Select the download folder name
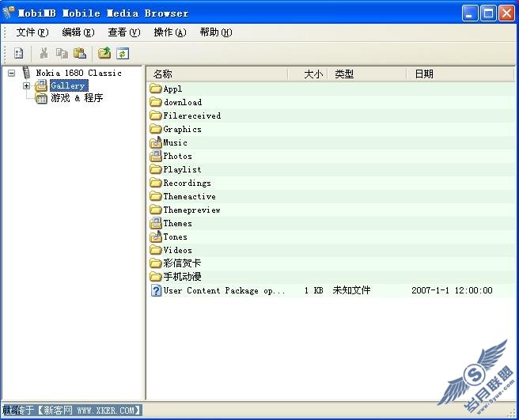The height and width of the screenshot is (420, 519). tap(183, 102)
